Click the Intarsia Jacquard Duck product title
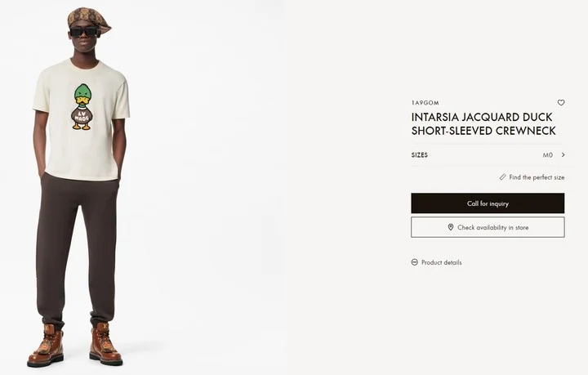Image resolution: width=588 pixels, height=375 pixels. pos(483,123)
